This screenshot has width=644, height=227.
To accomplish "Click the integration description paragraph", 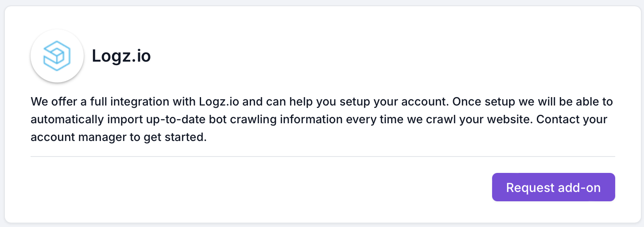I will coord(322,120).
